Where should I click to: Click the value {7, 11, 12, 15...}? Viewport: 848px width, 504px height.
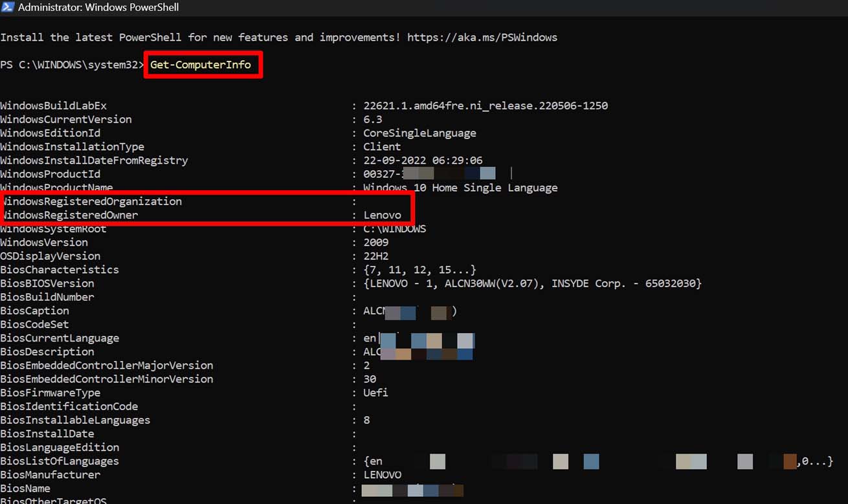pos(419,269)
